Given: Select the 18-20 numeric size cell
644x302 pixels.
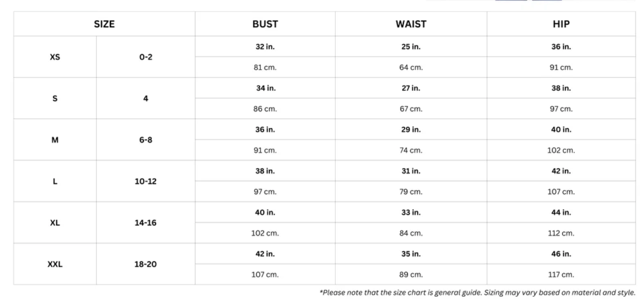Looking at the screenshot, I should 146,264.
